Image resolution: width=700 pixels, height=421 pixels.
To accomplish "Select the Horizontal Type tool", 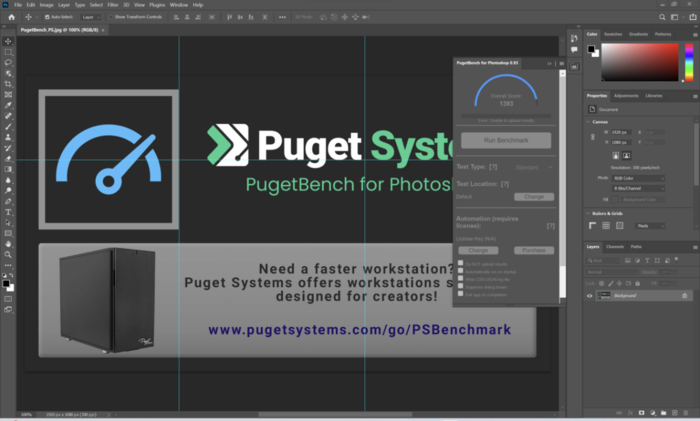I will [8, 212].
